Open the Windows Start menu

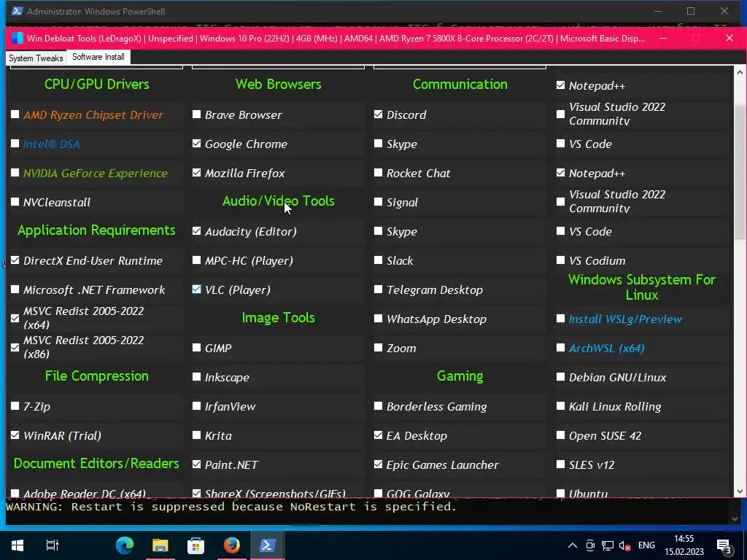click(18, 545)
